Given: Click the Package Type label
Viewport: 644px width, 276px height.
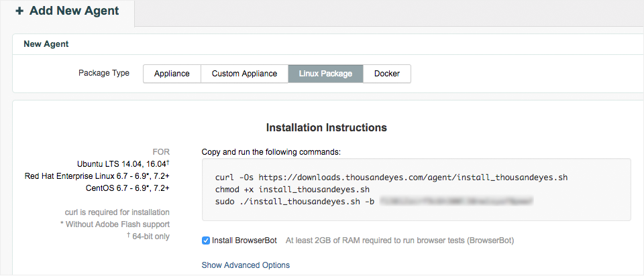Looking at the screenshot, I should [104, 73].
